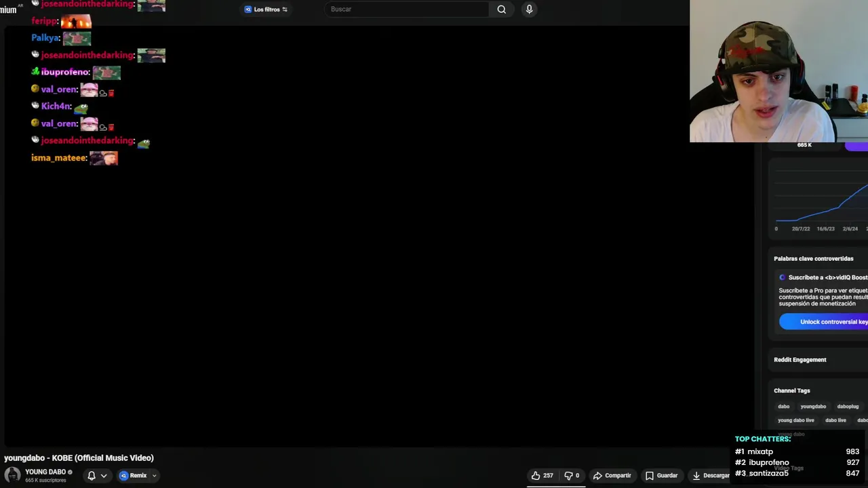Screen dimensions: 868x488
Task: Click username Kich4n in chat
Action: tap(56, 106)
